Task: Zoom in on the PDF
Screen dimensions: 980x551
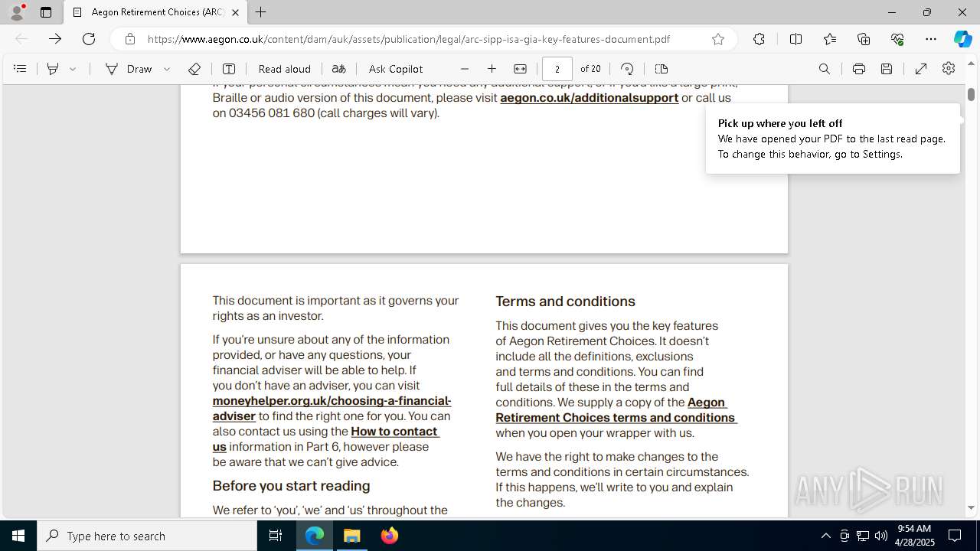Action: 492,69
